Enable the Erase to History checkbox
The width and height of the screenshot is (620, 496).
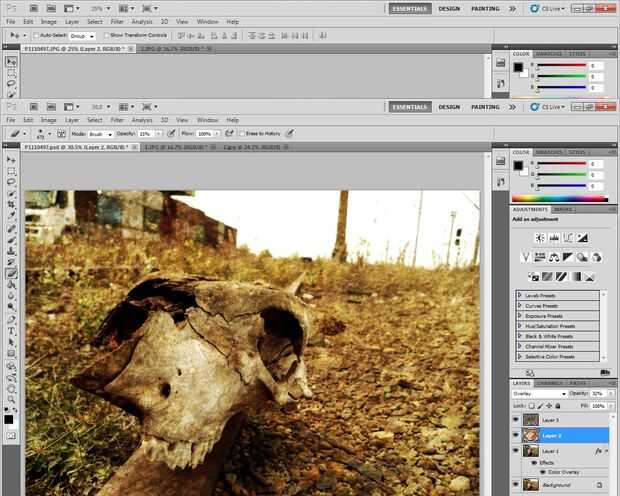(x=242, y=134)
